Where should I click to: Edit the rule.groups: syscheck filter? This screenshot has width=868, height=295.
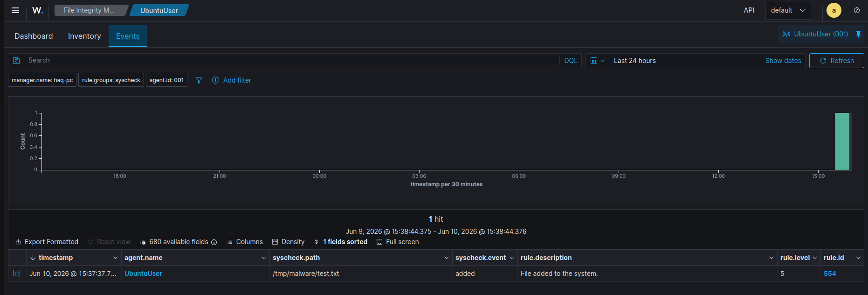coord(111,80)
